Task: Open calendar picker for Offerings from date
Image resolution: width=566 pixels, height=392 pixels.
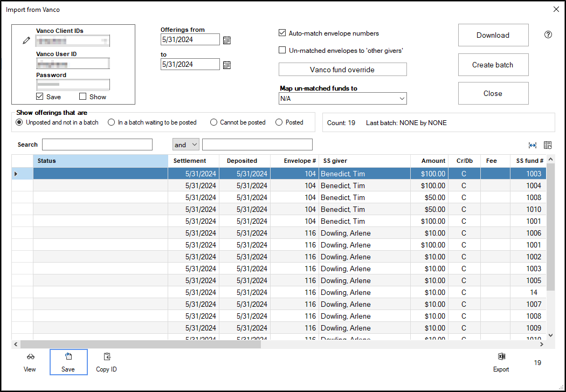Action: [227, 40]
